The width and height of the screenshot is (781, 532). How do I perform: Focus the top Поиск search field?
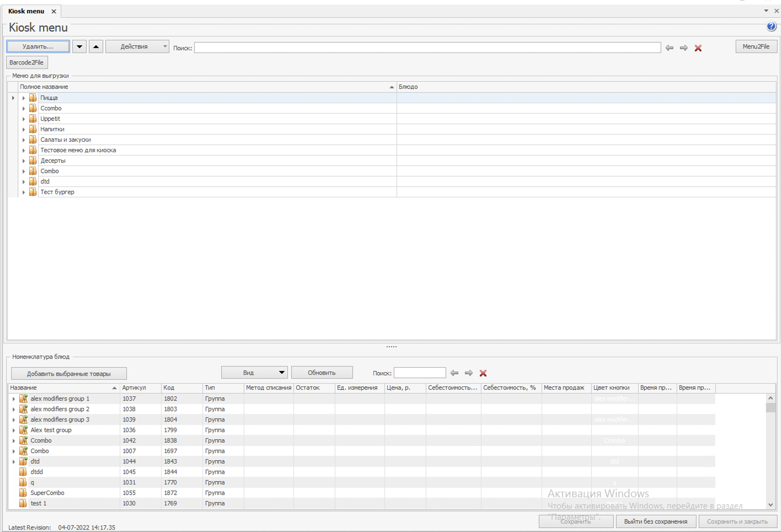click(x=427, y=47)
